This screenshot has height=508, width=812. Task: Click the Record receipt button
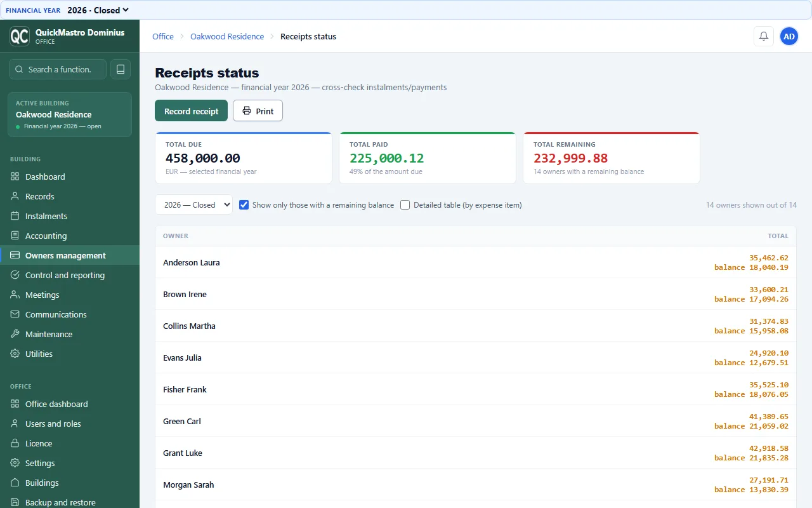pos(191,110)
